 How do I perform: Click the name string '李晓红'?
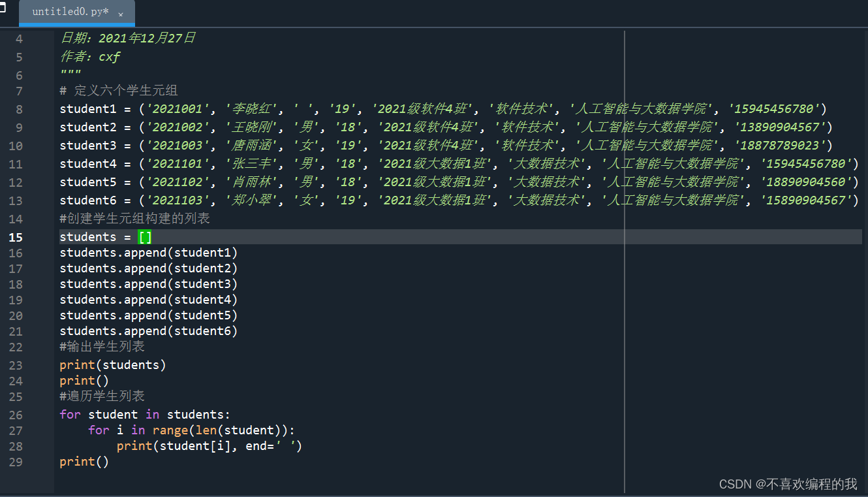pyautogui.click(x=253, y=108)
